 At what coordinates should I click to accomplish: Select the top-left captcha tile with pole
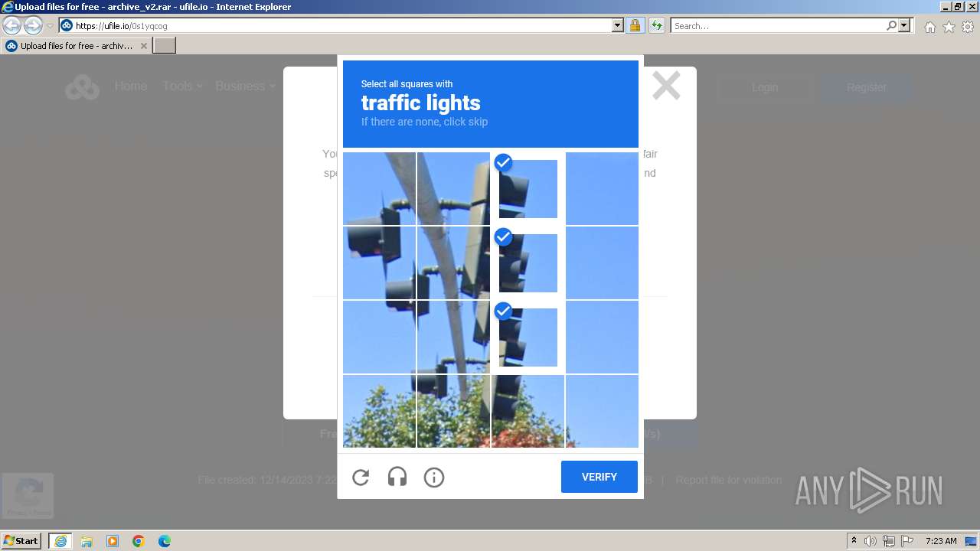tap(379, 188)
